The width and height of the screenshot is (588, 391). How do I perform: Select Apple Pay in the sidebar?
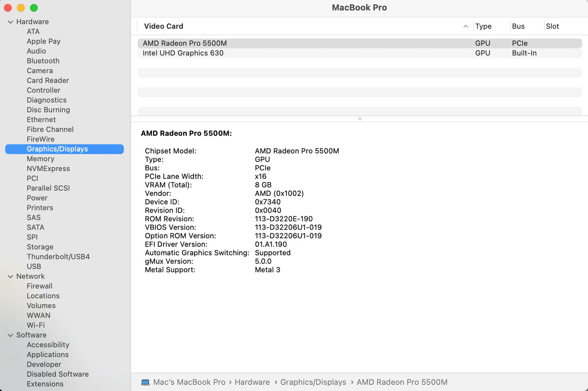44,41
